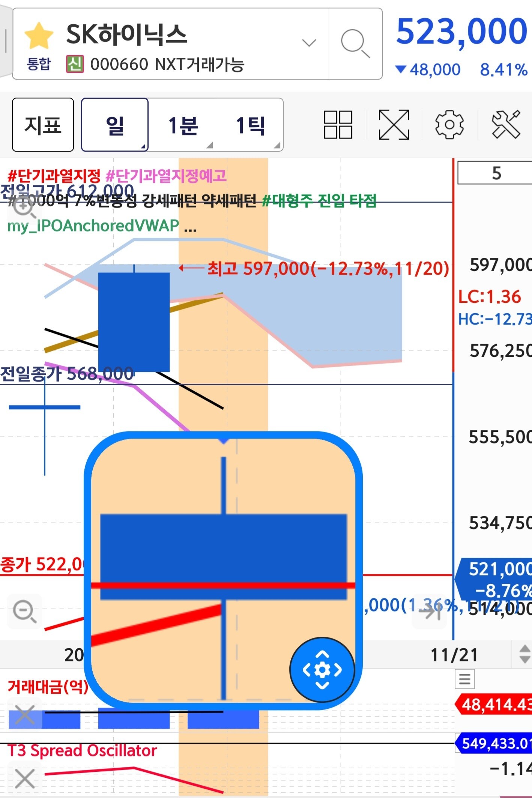532x798 pixels.
Task: Click the SK하이닉스 stock name
Action: coord(126,34)
